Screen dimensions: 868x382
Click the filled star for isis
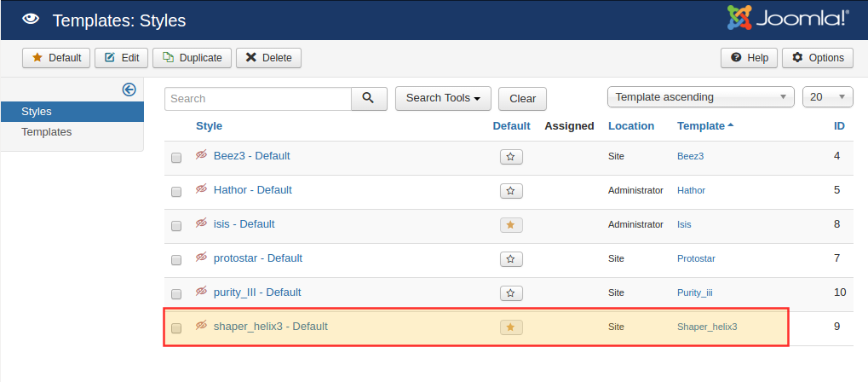point(511,225)
